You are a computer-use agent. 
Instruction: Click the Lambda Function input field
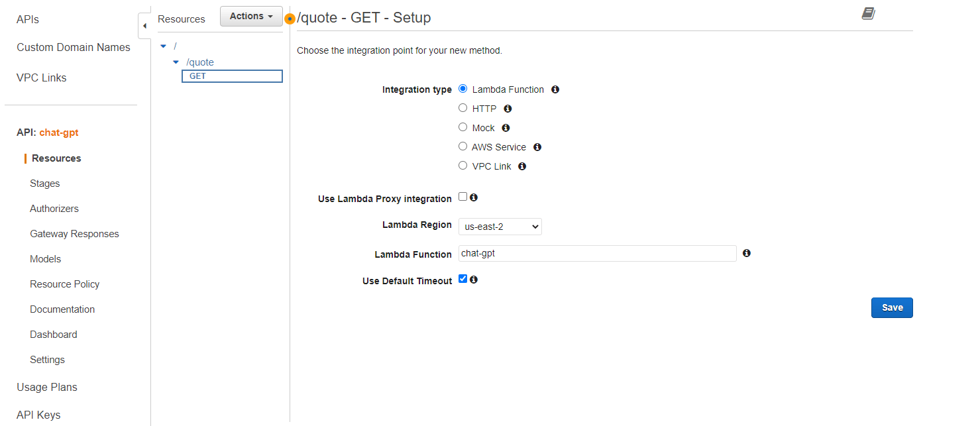pos(596,253)
